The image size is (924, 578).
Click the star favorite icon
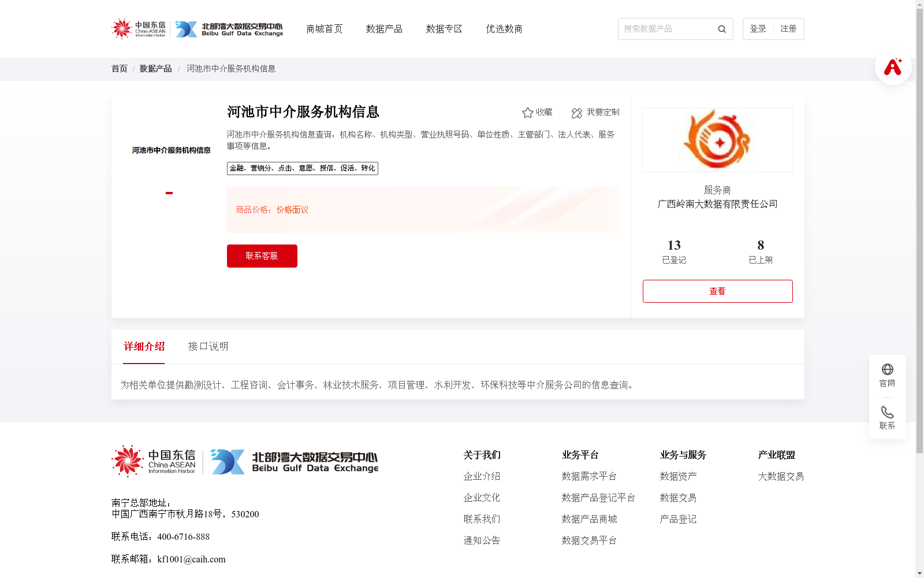527,113
